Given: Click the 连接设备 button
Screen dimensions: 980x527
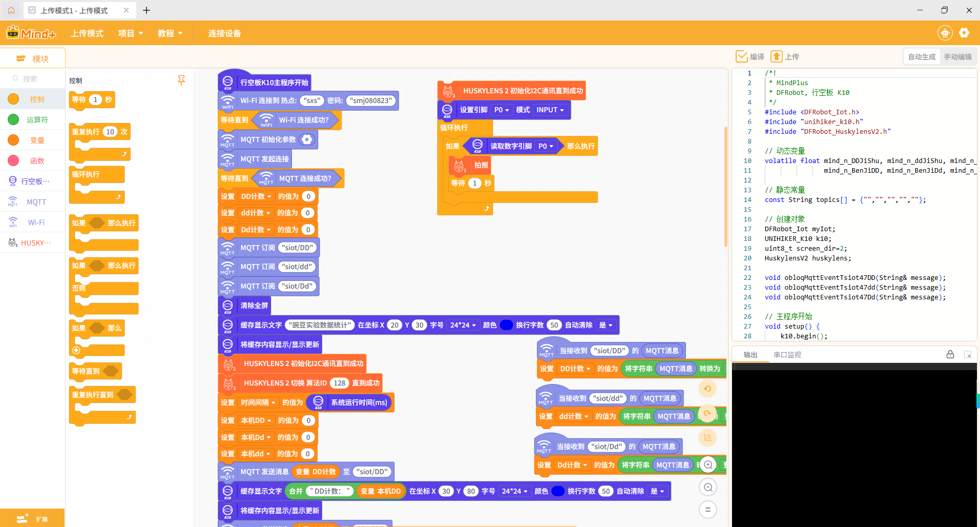Looking at the screenshot, I should tap(224, 33).
